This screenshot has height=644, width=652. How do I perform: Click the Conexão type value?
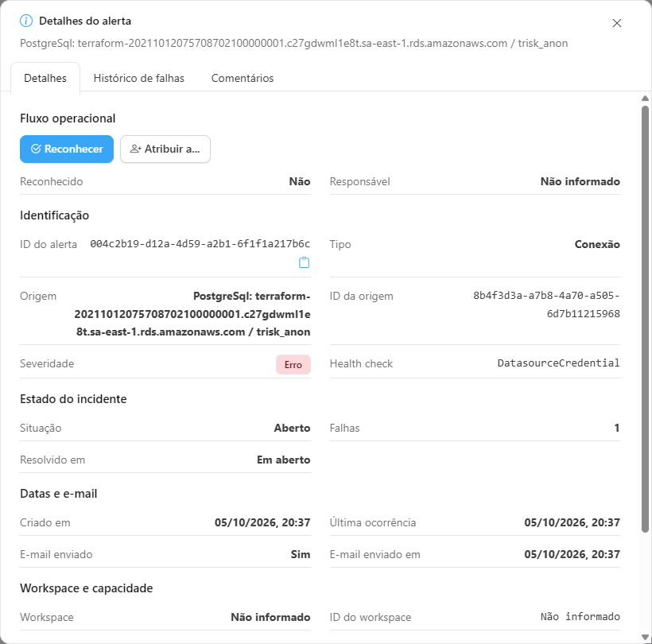point(597,244)
